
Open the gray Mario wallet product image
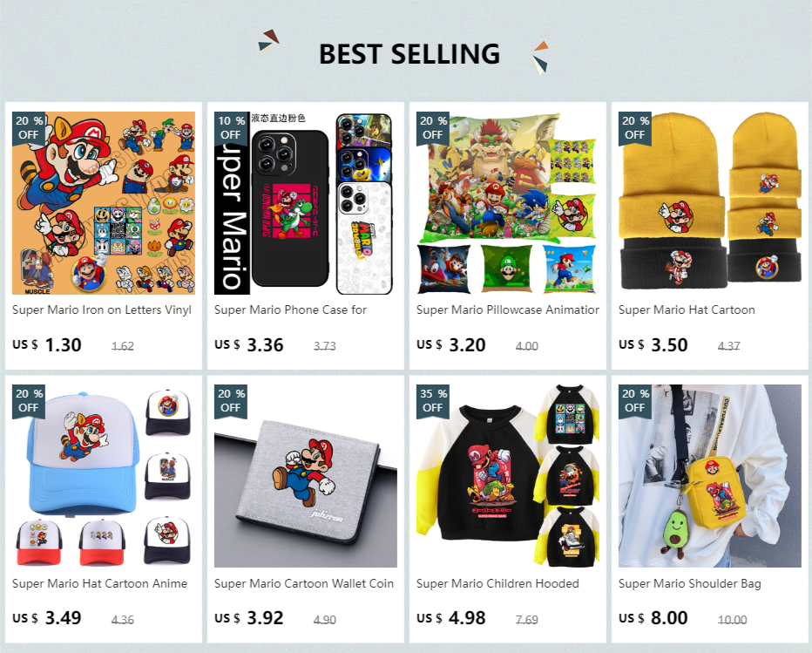point(306,476)
